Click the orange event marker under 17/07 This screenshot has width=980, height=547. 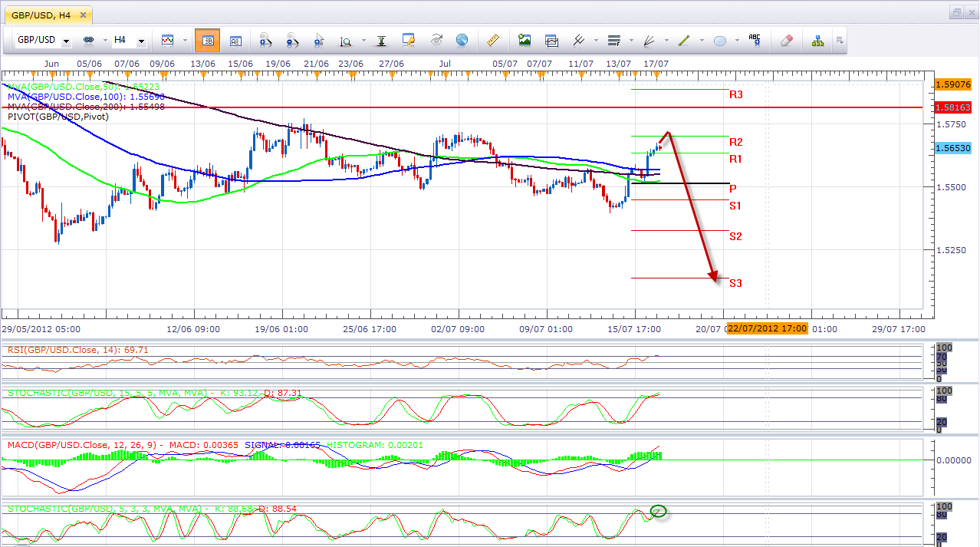click(x=656, y=74)
